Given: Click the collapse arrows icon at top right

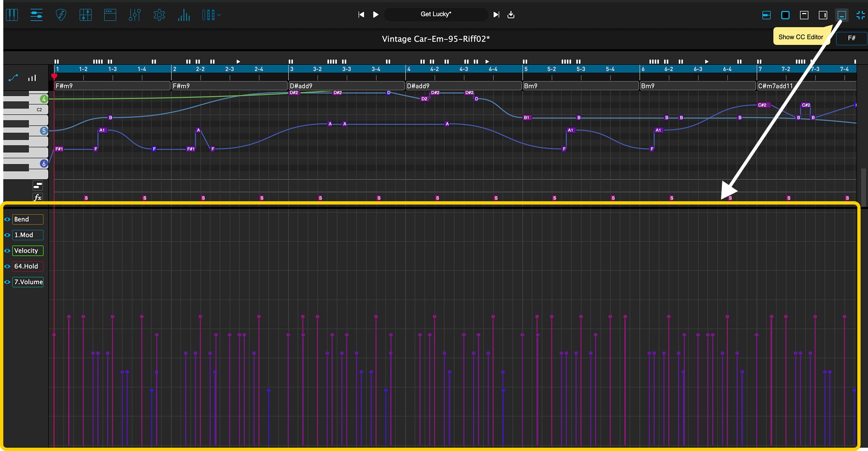Looking at the screenshot, I should [x=860, y=15].
